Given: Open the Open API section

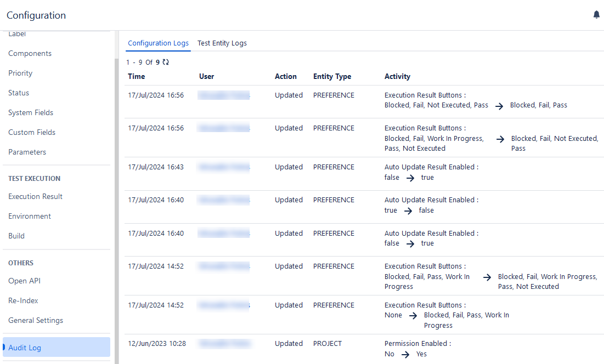Looking at the screenshot, I should [24, 281].
